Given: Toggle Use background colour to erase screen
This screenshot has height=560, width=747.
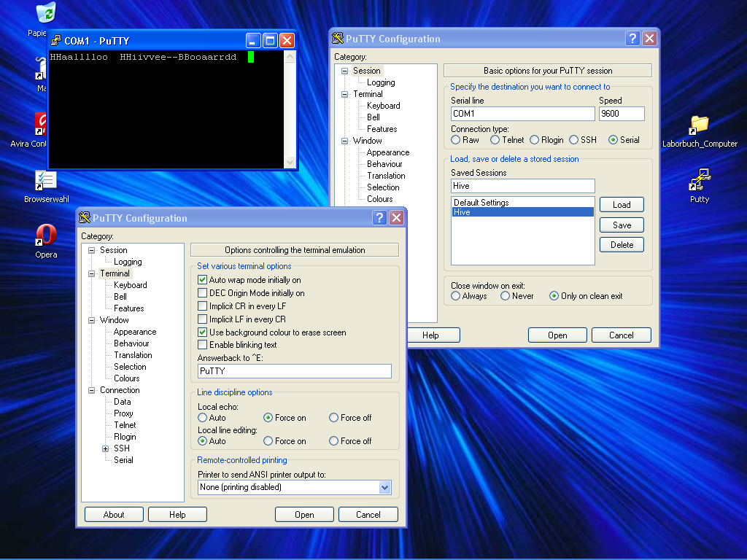Looking at the screenshot, I should (x=202, y=332).
